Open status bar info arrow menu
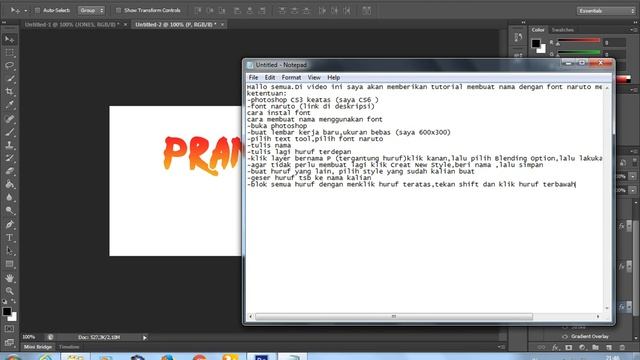640x360 pixels. pos(144,338)
